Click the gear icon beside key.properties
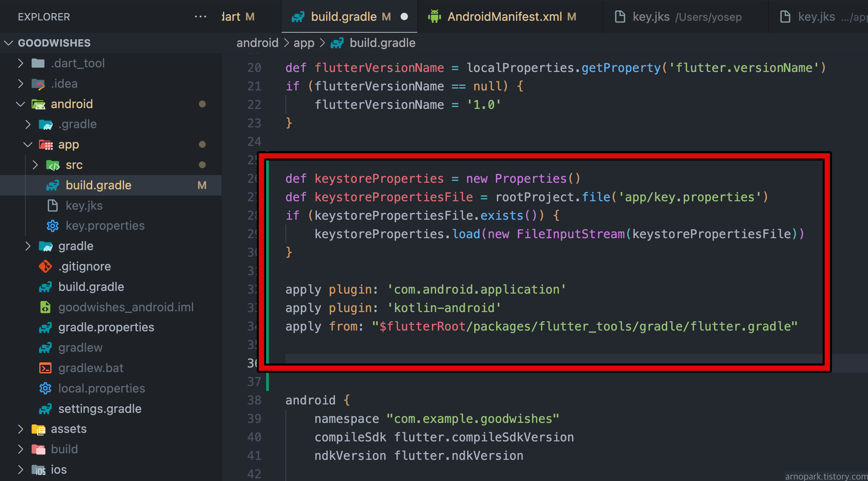 coord(53,226)
